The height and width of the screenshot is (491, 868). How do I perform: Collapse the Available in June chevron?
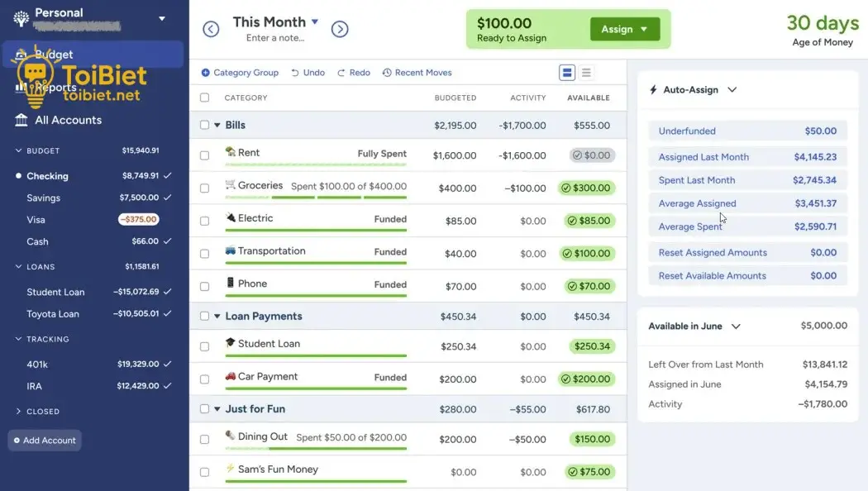[736, 326]
